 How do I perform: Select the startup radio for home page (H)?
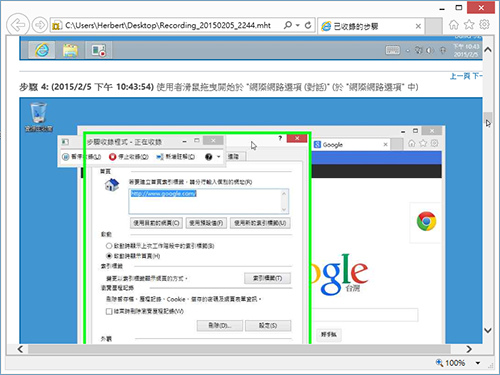[x=109, y=256]
